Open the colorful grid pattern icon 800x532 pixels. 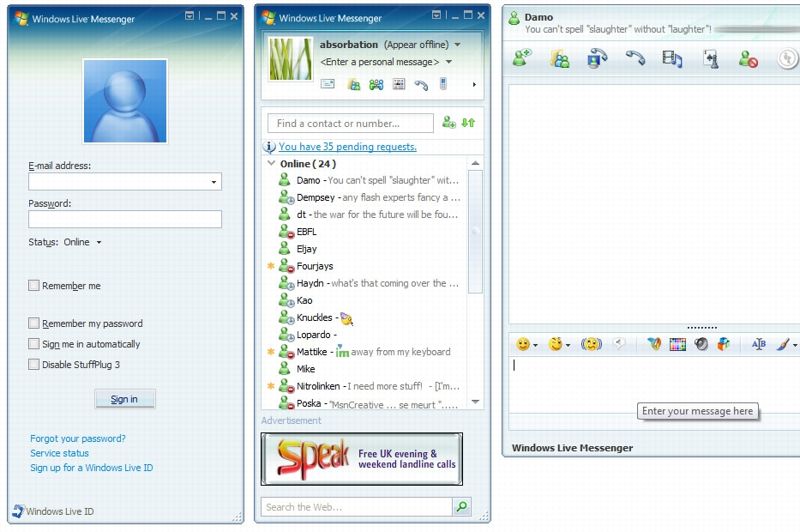[678, 344]
